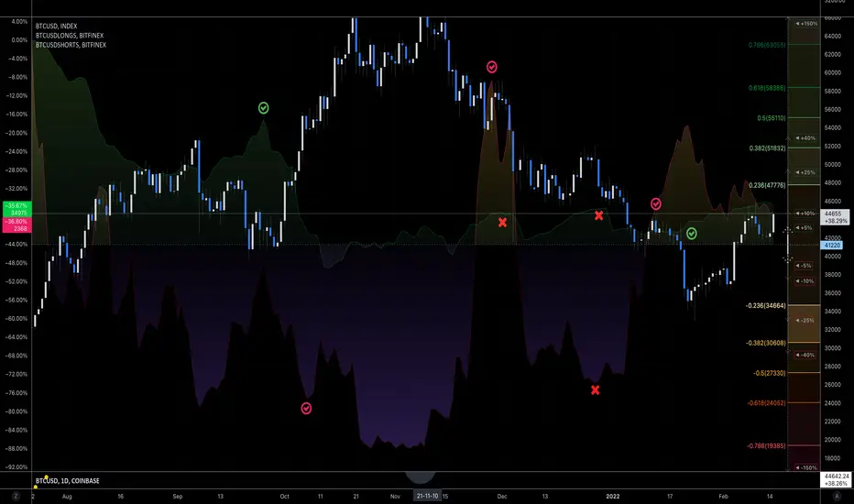Click the BTCUSD, 1D, COINBASE pane label
This screenshot has height=504, width=854.
(x=68, y=480)
